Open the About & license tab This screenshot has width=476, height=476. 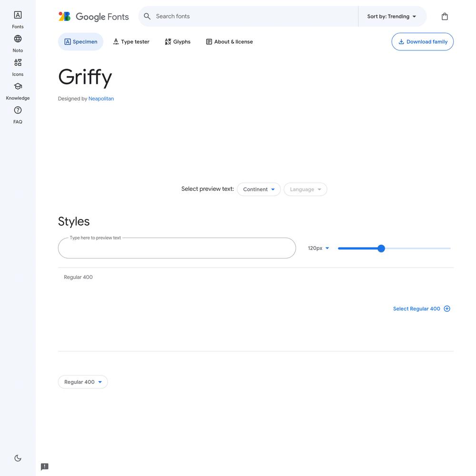tap(229, 41)
